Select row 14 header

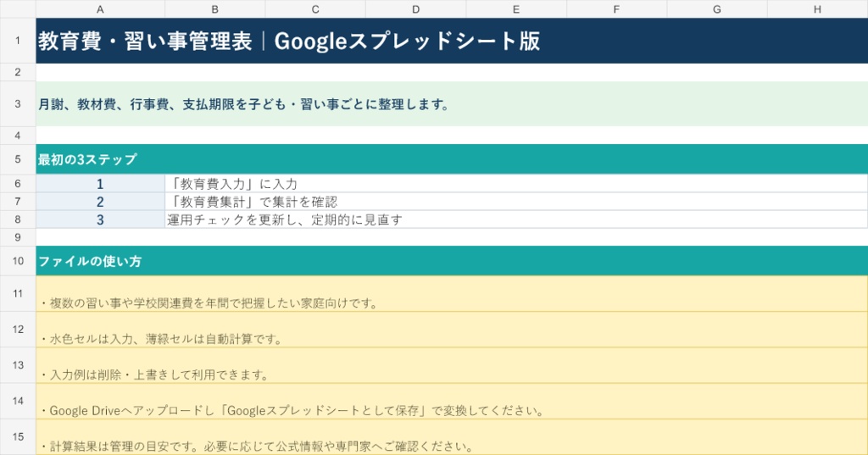[x=18, y=401]
